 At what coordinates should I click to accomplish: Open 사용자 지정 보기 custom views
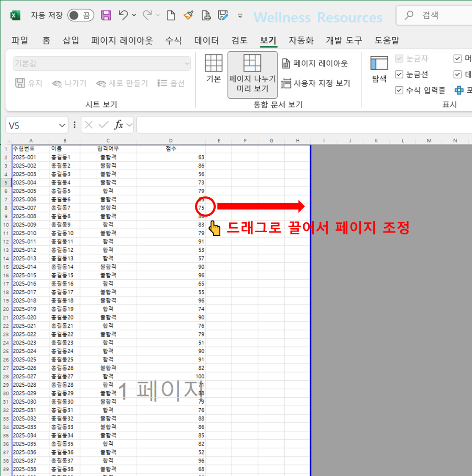[316, 83]
